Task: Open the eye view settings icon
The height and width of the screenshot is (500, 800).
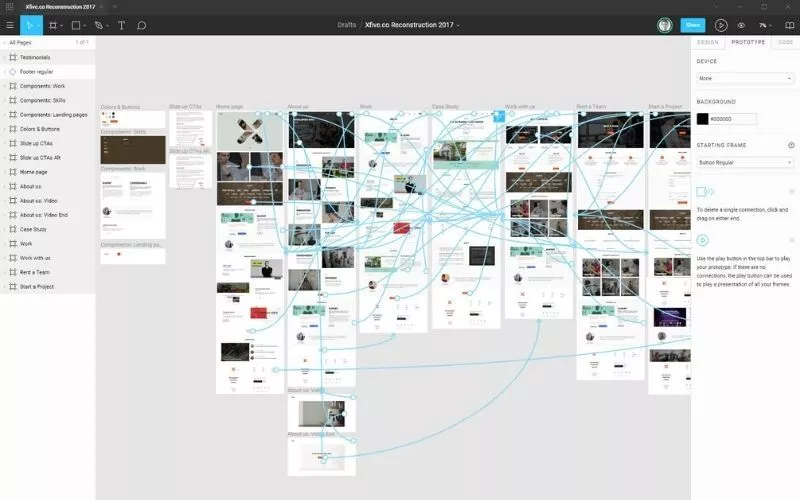Action: click(741, 25)
